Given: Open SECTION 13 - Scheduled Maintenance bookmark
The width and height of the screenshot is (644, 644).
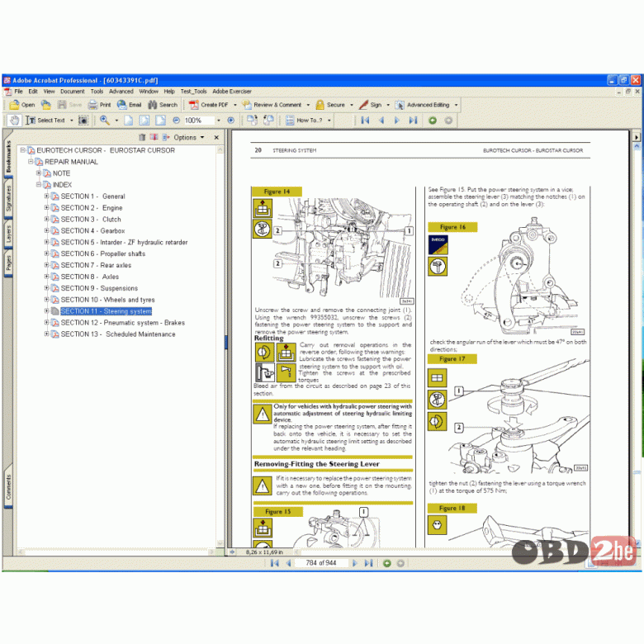Looking at the screenshot, I should (x=118, y=334).
